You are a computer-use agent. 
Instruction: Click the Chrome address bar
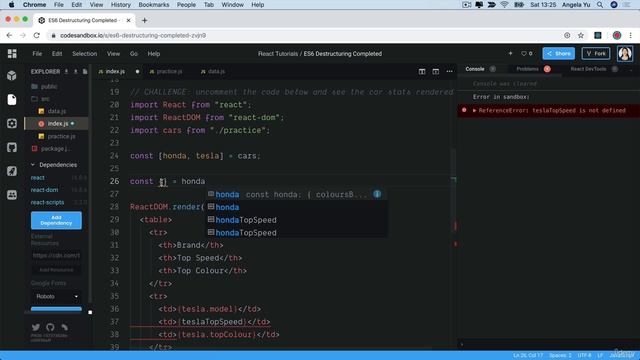[x=302, y=36]
